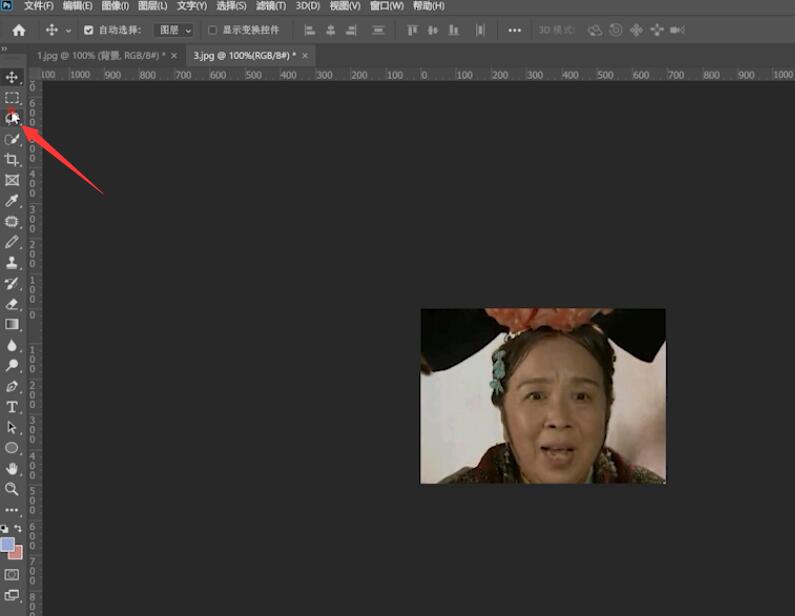Screen dimensions: 795x616
Task: Select the Gradient tool
Action: point(12,324)
